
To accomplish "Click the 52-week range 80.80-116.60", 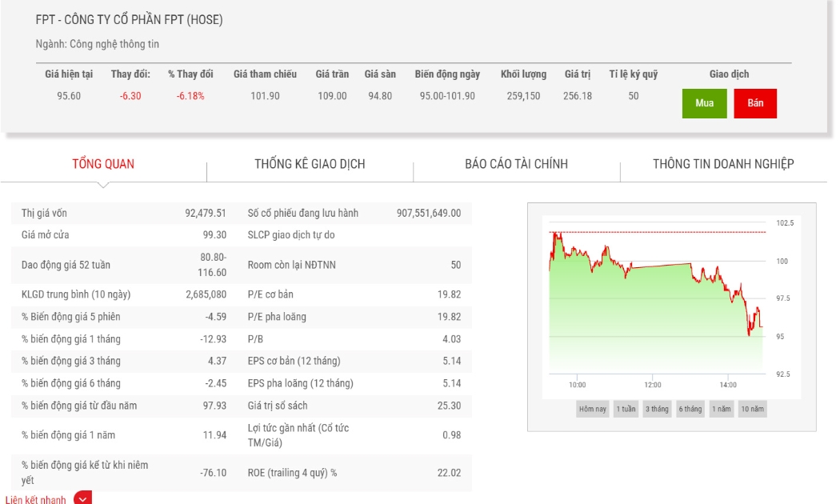I will (x=213, y=265).
